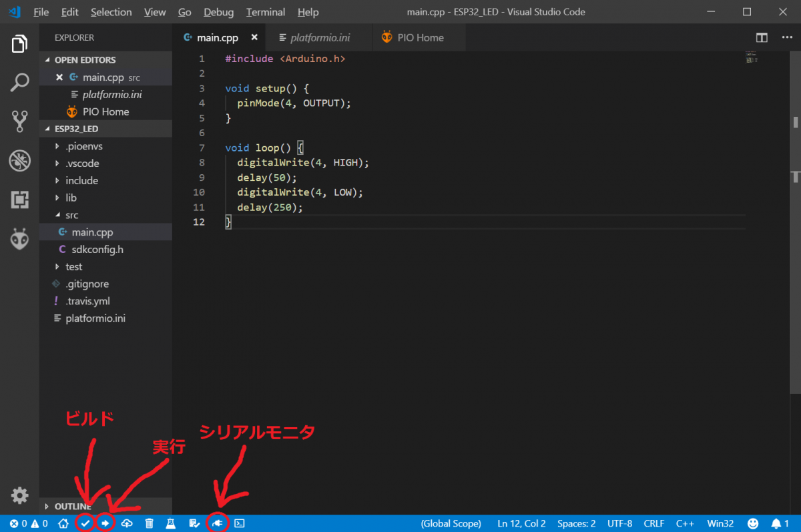Switch to the platformio.ini editor tab
The height and width of the screenshot is (532, 801).
[x=319, y=38]
